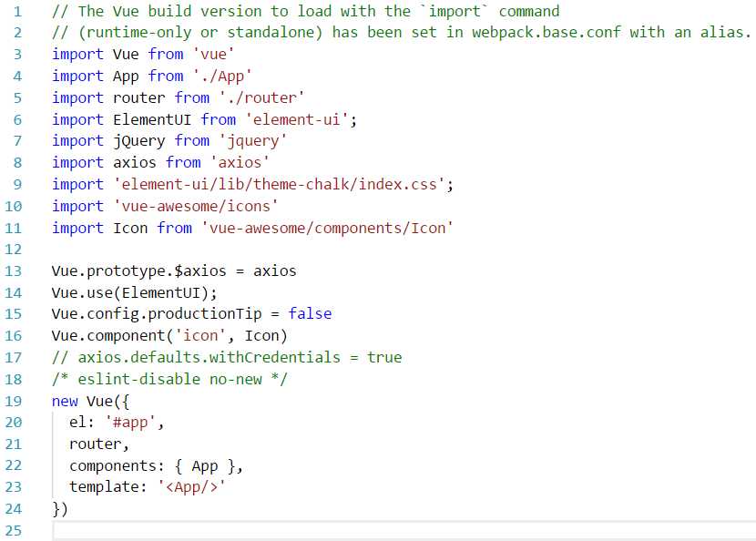The image size is (756, 541).
Task: Click 'router,' on line 21
Action: 99,444
